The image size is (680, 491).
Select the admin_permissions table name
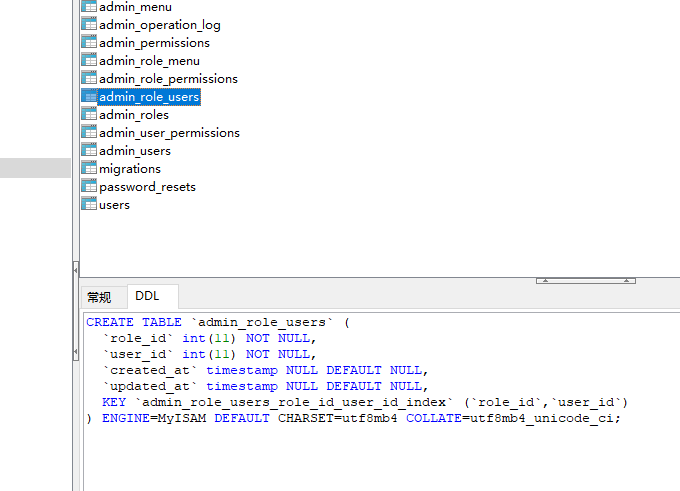tap(154, 43)
